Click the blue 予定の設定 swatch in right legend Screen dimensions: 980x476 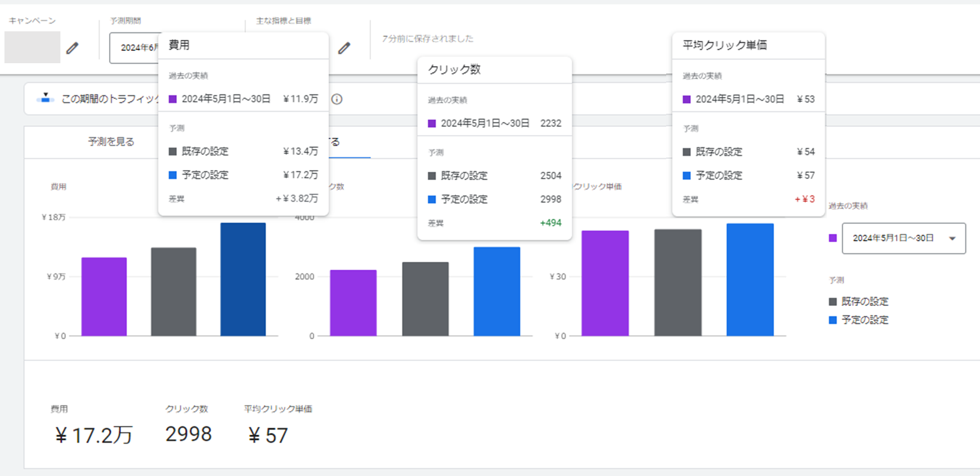832,320
